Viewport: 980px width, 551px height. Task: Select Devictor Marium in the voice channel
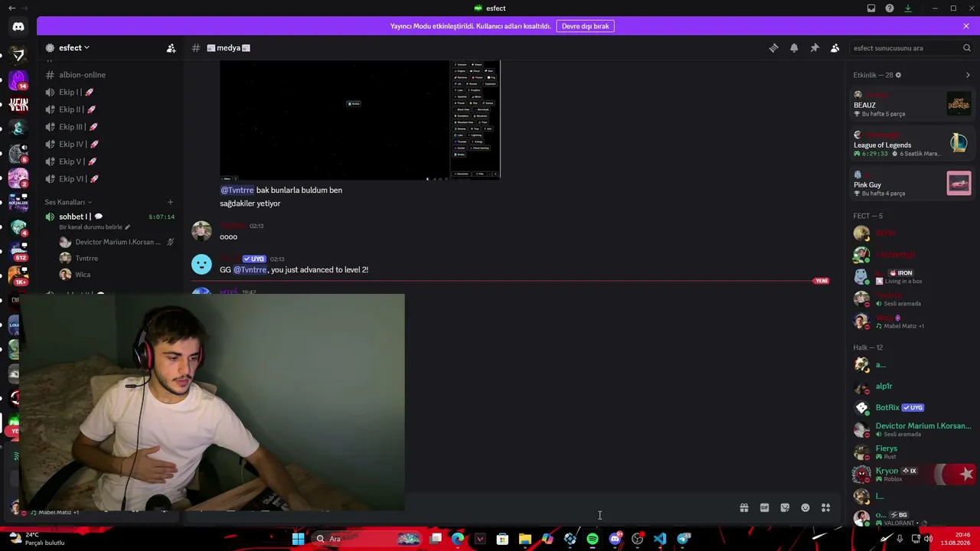coord(116,242)
